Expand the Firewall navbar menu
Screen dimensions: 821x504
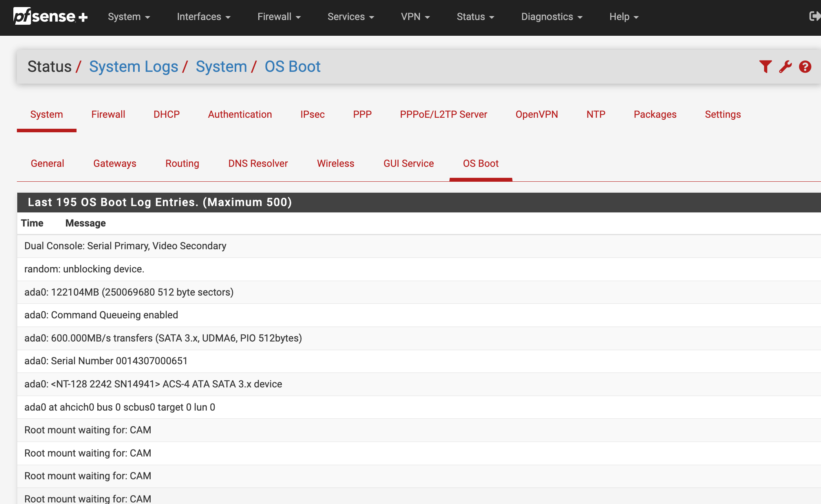(279, 17)
